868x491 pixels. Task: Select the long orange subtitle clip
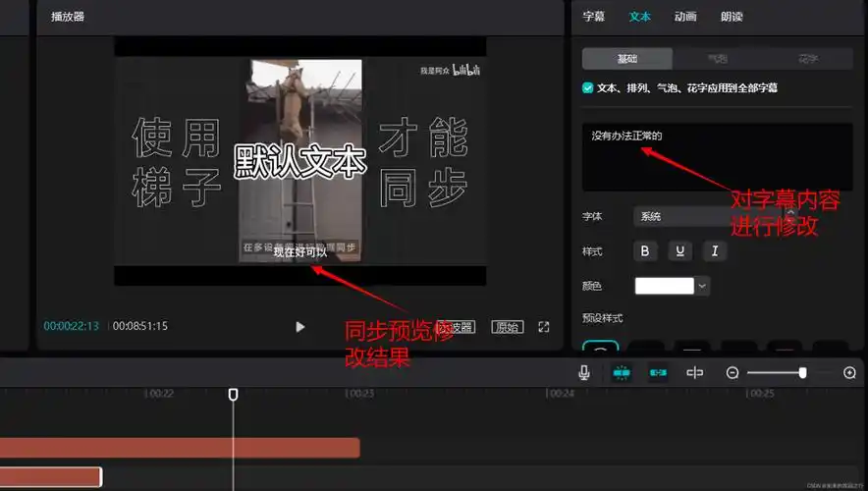pyautogui.click(x=180, y=448)
